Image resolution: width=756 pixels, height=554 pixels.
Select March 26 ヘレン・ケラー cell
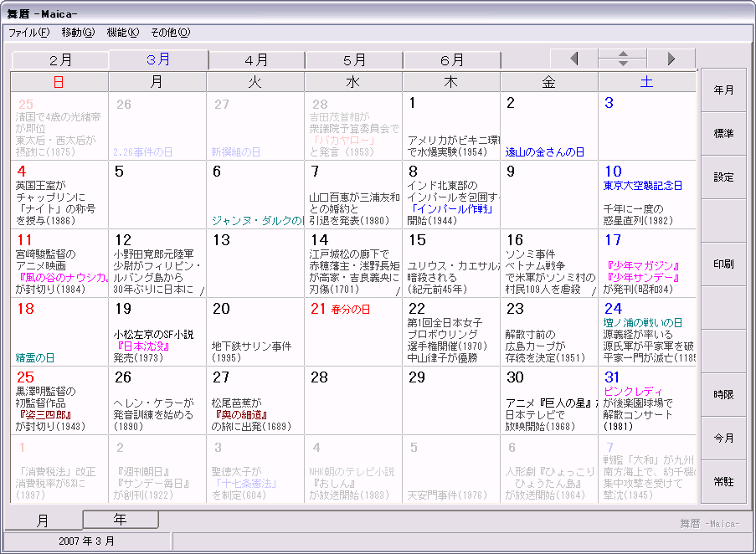pyautogui.click(x=157, y=401)
